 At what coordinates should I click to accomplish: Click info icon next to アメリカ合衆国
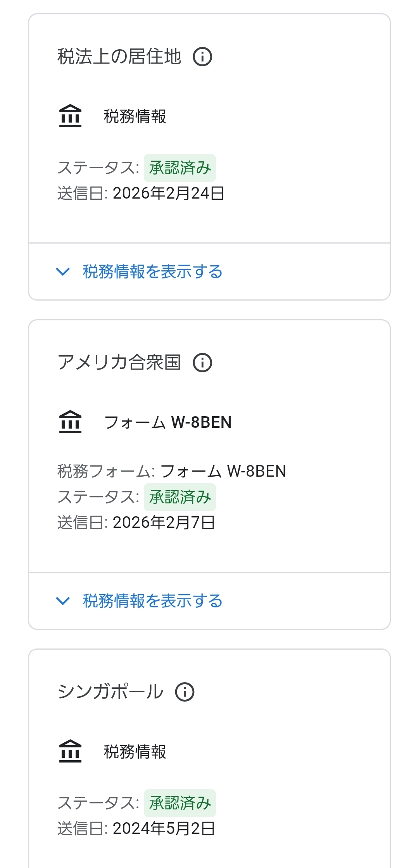point(202,363)
